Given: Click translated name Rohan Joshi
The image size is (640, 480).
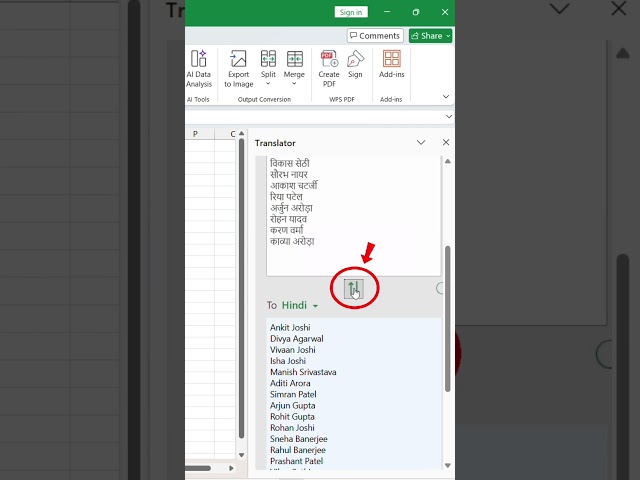Looking at the screenshot, I should click(x=292, y=428).
